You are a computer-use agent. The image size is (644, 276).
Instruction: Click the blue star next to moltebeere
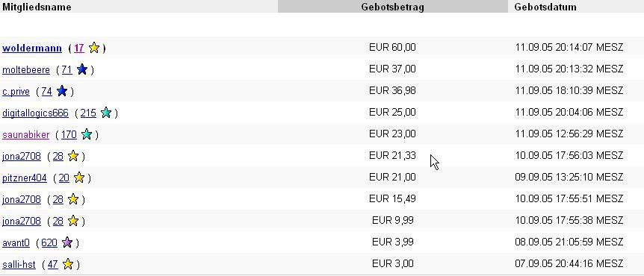click(82, 69)
